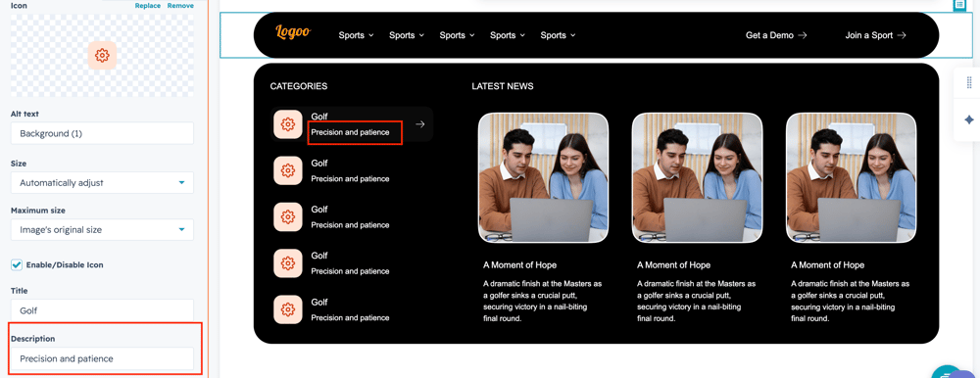Click the last Golf category gear icon
The image size is (980, 378).
pos(288,309)
